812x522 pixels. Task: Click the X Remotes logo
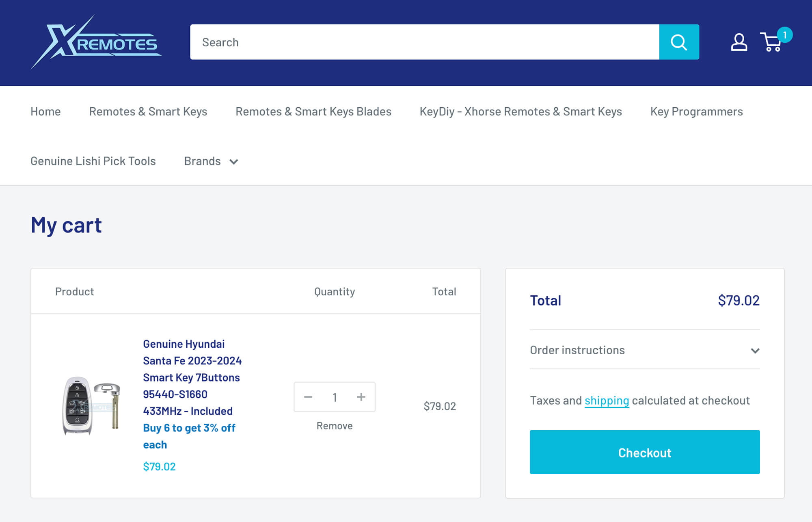pyautogui.click(x=96, y=42)
